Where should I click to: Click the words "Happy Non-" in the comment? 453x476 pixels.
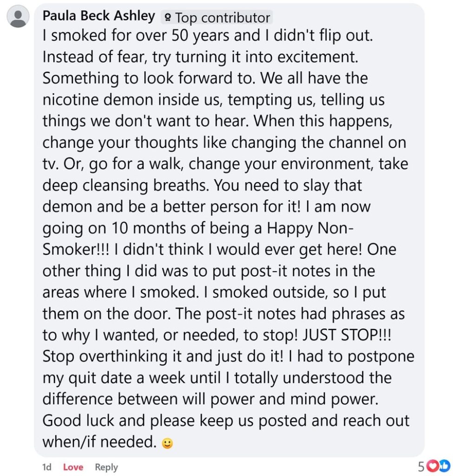(305, 228)
